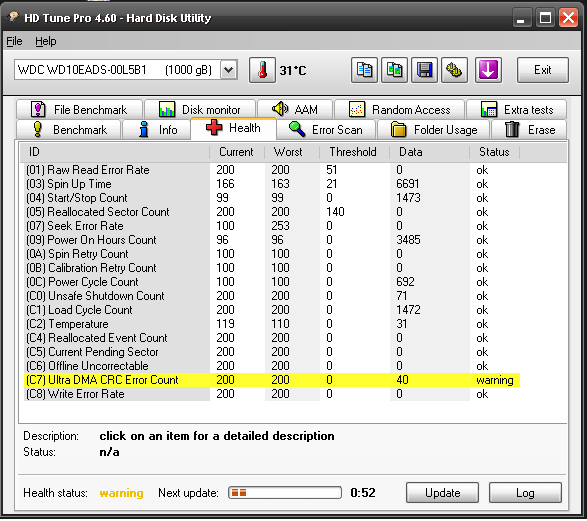Select Write Error Rate row
587x521 pixels.
point(272,394)
